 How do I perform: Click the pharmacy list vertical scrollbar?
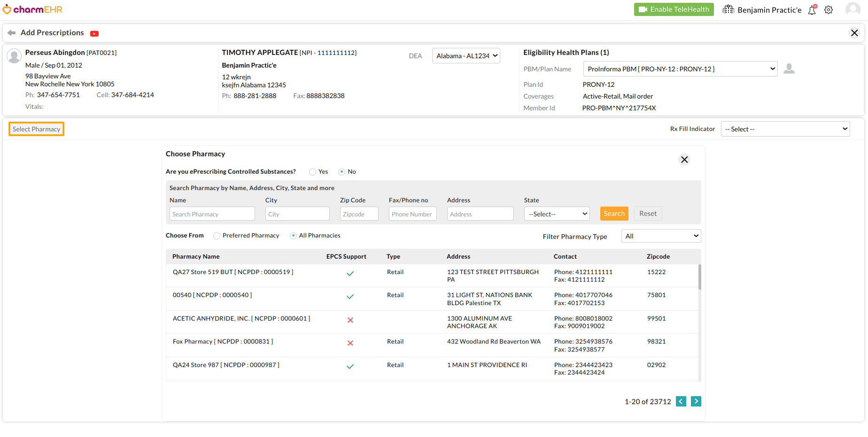click(699, 278)
